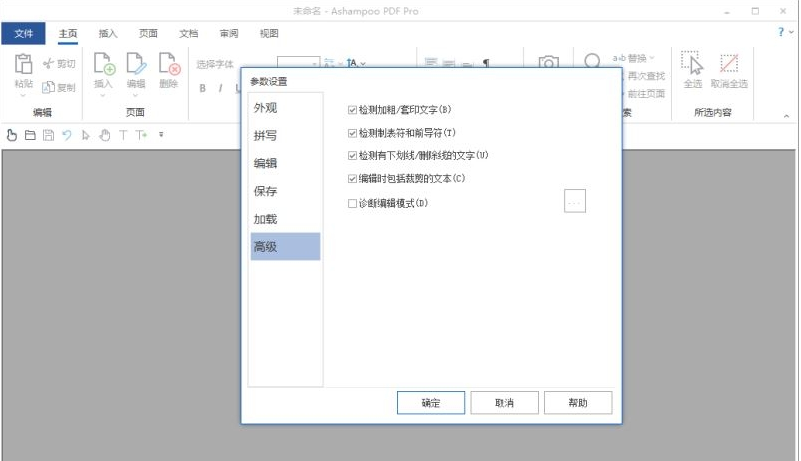Viewport: 801px width, 461px height.
Task: Select 编辑 in the settings category list
Action: click(285, 164)
